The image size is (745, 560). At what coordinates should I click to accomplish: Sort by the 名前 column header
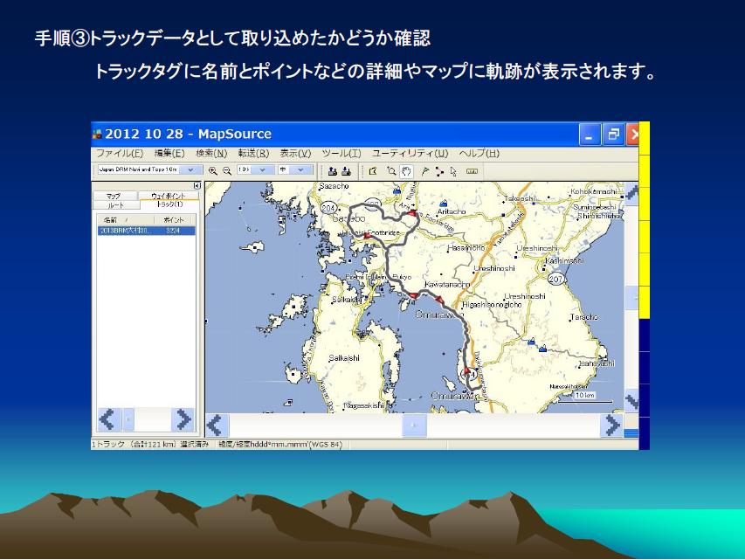tap(126, 220)
